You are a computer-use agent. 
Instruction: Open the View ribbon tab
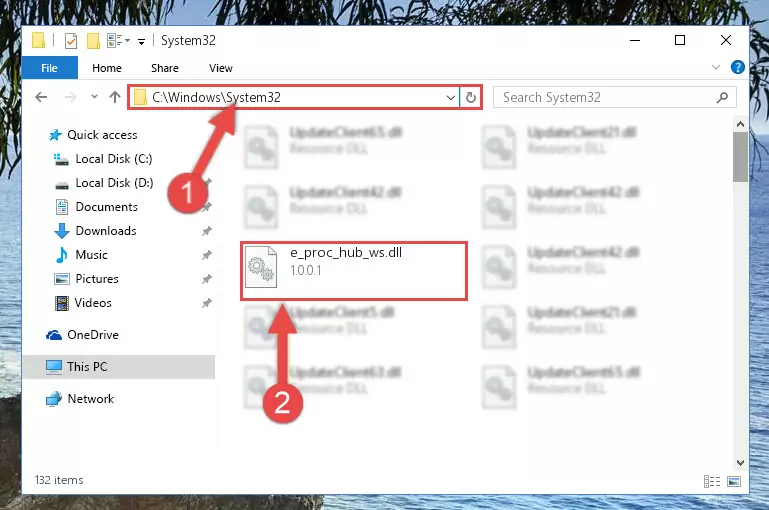(x=221, y=68)
